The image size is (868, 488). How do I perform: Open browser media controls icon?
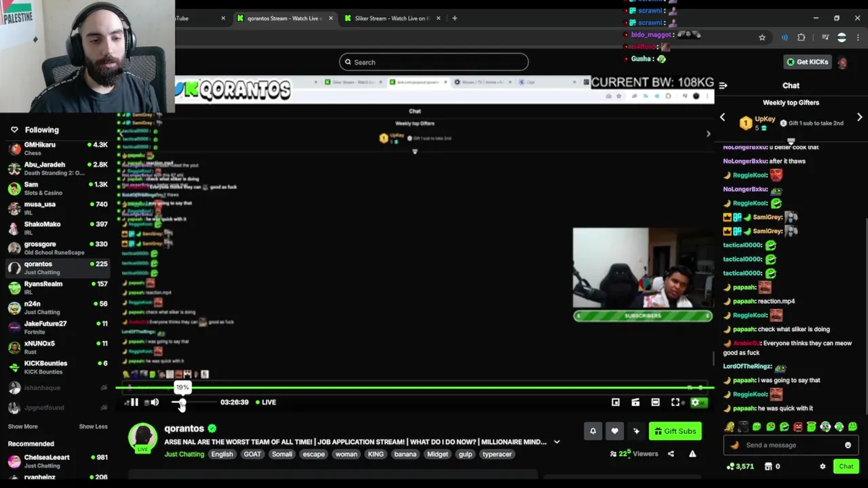(825, 37)
